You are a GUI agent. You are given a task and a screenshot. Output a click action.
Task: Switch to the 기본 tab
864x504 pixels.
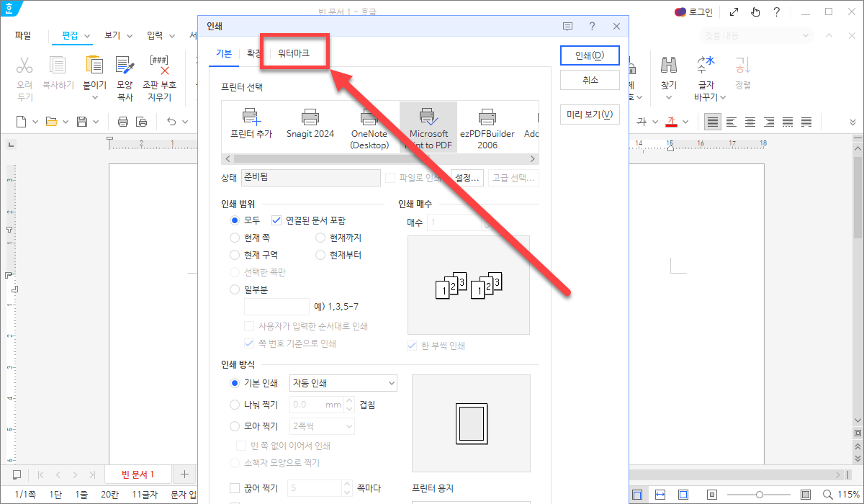tap(224, 53)
